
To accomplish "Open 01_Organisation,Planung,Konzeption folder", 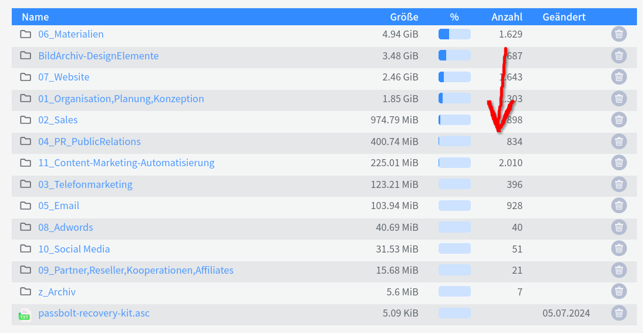I will [x=121, y=99].
